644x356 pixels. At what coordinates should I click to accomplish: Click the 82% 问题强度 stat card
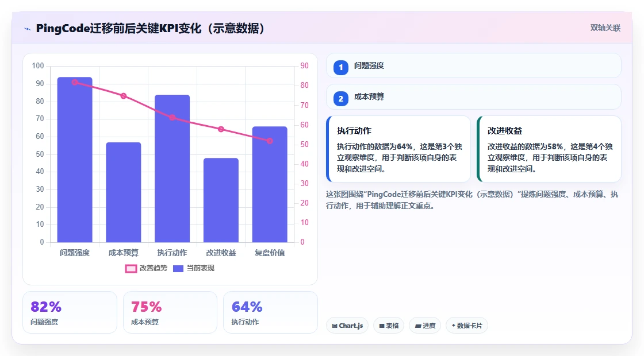click(x=70, y=312)
